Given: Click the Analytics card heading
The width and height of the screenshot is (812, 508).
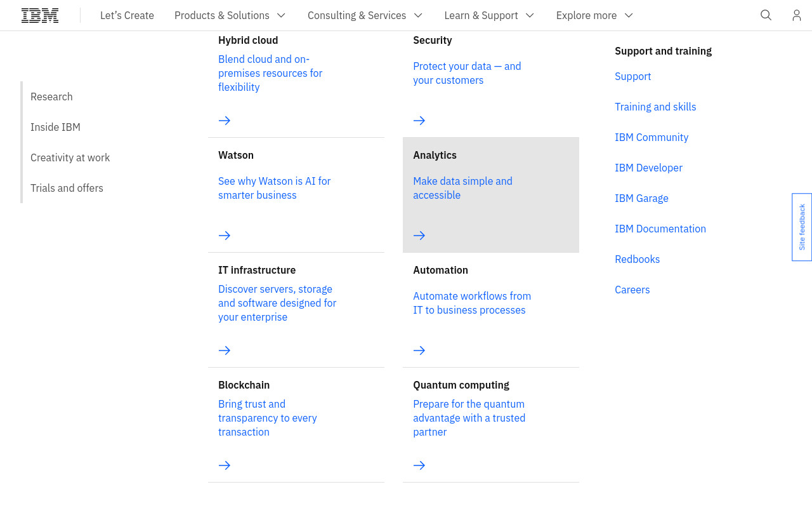Looking at the screenshot, I should coord(435,155).
